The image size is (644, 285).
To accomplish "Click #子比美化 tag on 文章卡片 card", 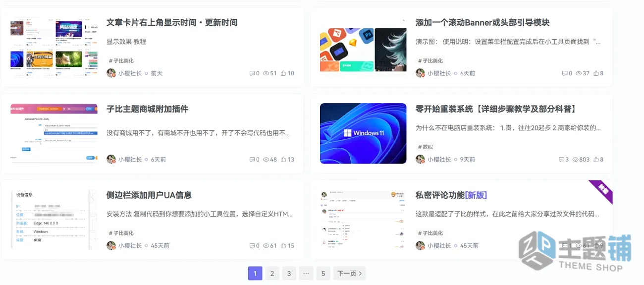I will pyautogui.click(x=121, y=60).
